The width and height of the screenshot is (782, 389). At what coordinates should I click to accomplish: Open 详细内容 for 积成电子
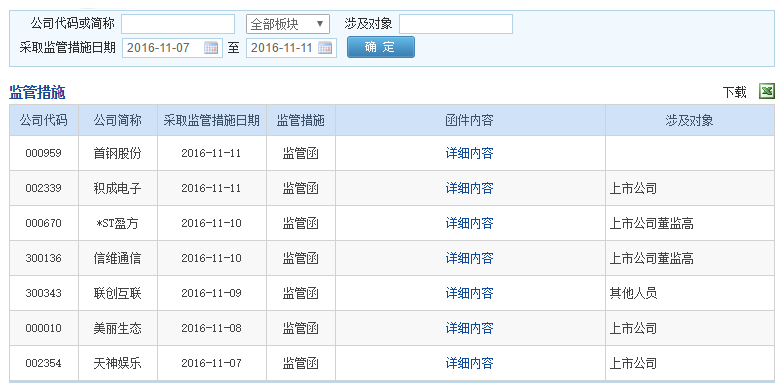click(469, 188)
